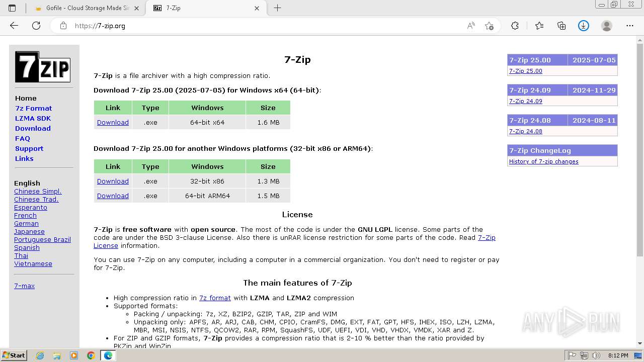Open the browser Extensions icon
This screenshot has height=362, width=644.
[515, 26]
